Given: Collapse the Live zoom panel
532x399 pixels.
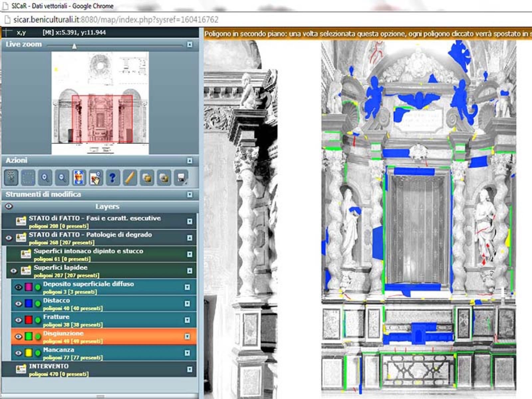Looking at the screenshot, I should (190, 44).
